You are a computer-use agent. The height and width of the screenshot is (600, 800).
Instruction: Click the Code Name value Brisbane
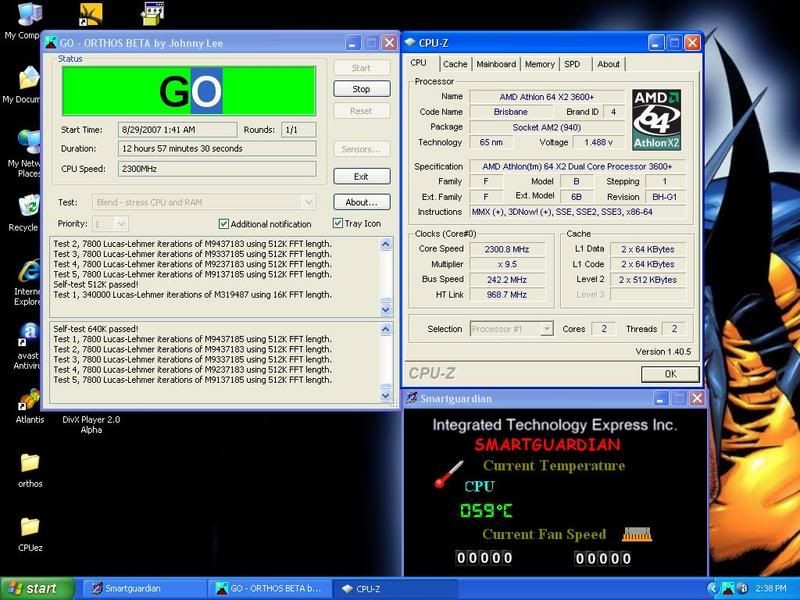[511, 112]
